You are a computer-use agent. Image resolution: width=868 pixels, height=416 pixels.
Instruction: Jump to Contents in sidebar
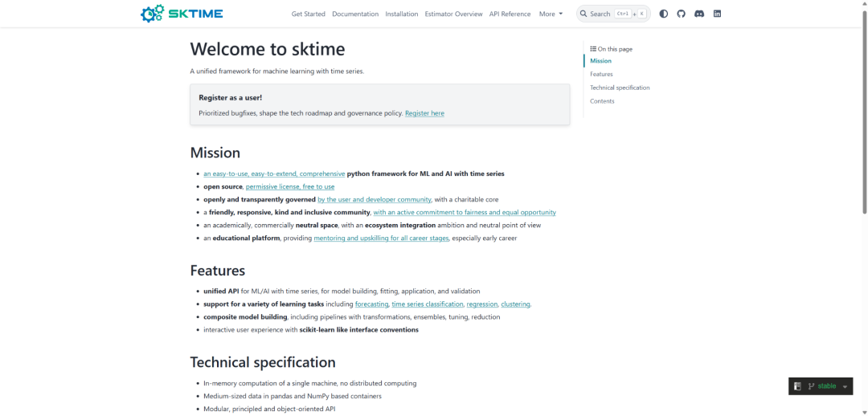point(602,101)
